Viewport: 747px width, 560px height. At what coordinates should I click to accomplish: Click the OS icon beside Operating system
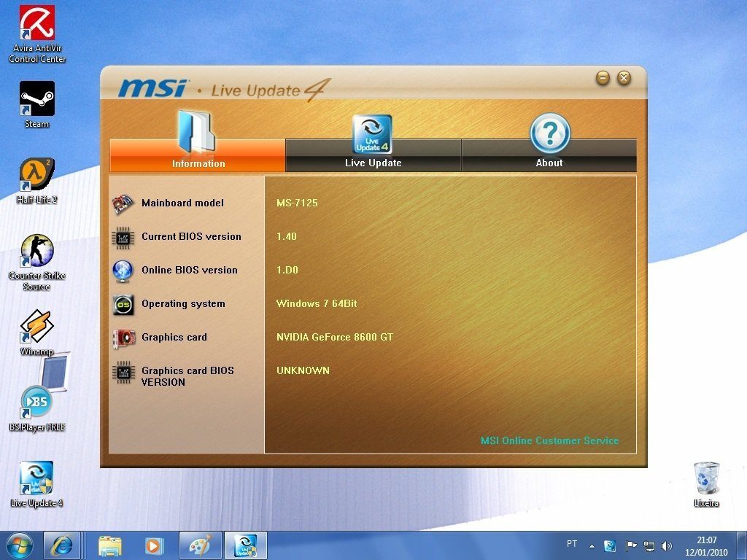click(x=123, y=304)
